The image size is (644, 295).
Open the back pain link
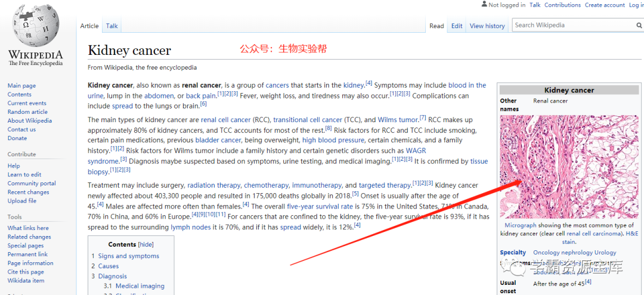pyautogui.click(x=201, y=95)
